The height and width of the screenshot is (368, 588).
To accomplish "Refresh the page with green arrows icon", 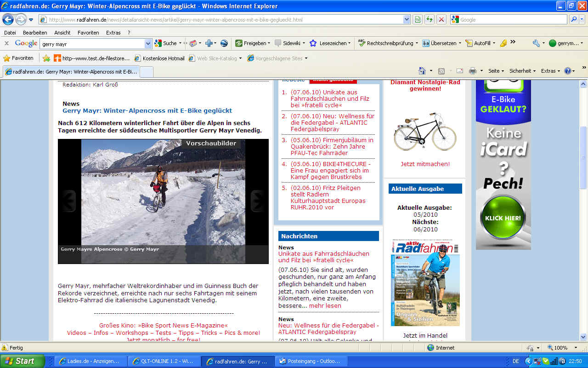I will (430, 19).
